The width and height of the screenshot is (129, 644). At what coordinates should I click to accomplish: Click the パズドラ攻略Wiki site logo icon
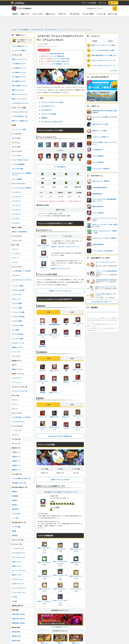click(x=14, y=8)
